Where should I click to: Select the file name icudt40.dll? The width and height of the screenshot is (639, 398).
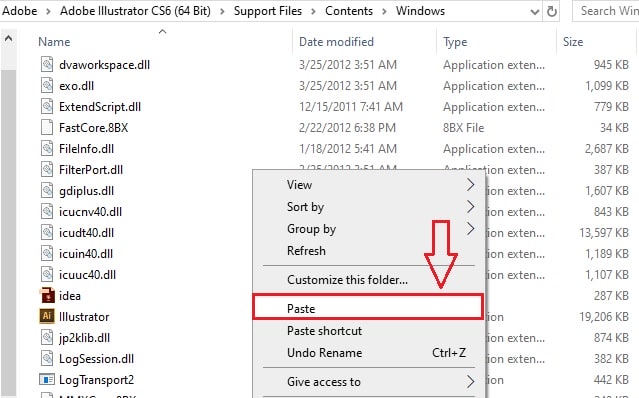point(86,233)
